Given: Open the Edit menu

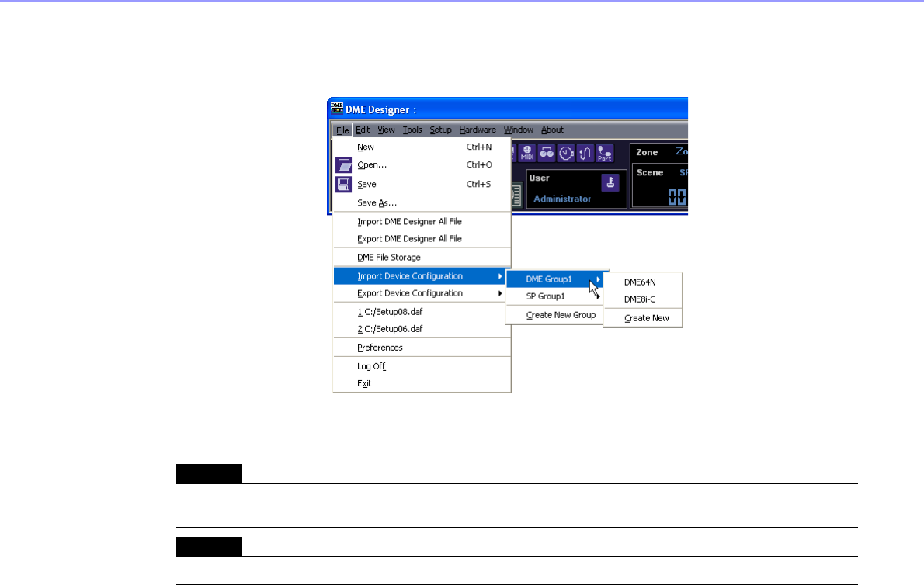Looking at the screenshot, I should [x=363, y=130].
